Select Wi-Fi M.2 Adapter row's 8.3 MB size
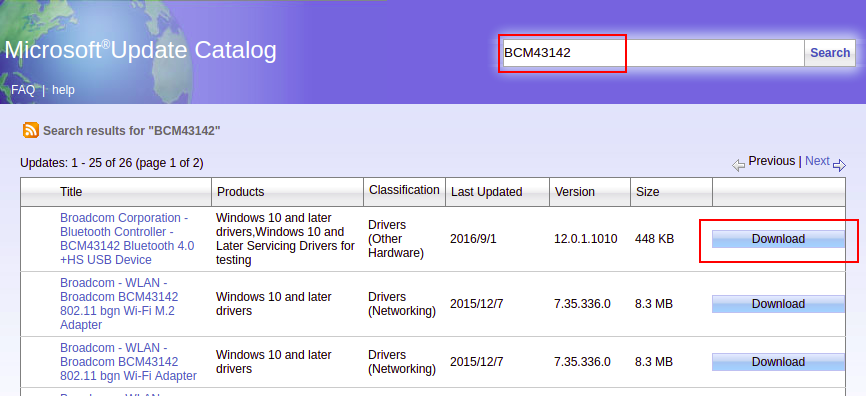Viewport: 866px width, 396px height. pyautogui.click(x=654, y=304)
